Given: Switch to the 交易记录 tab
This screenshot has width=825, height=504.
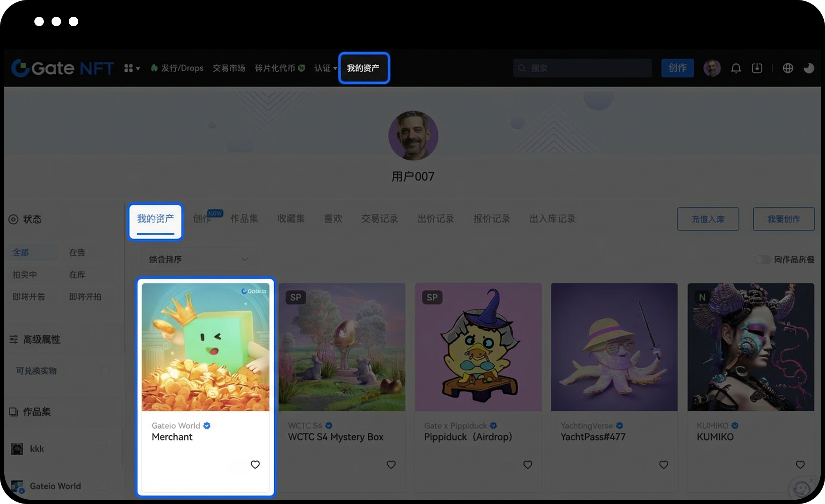Looking at the screenshot, I should tap(379, 219).
